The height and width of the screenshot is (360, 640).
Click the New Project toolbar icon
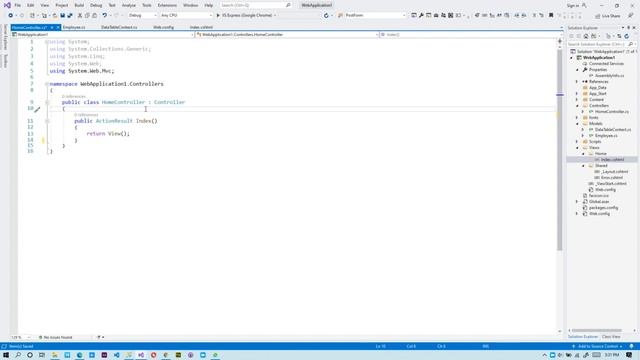[32, 16]
